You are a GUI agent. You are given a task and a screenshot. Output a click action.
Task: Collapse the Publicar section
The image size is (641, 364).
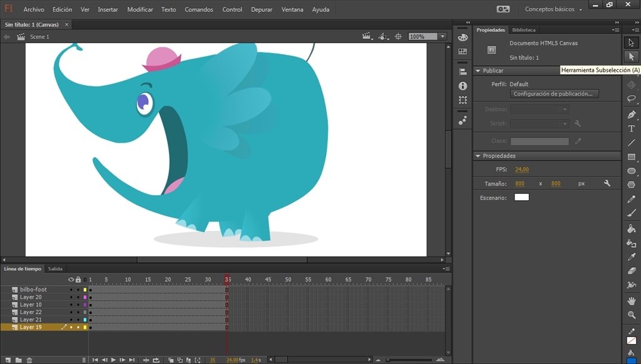[478, 71]
